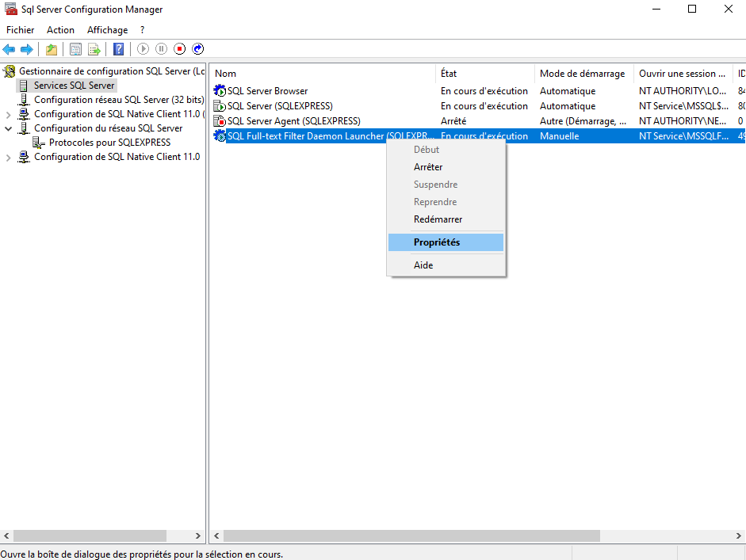Image resolution: width=746 pixels, height=560 pixels.
Task: Click the SQL Server Browser service icon
Action: point(220,91)
